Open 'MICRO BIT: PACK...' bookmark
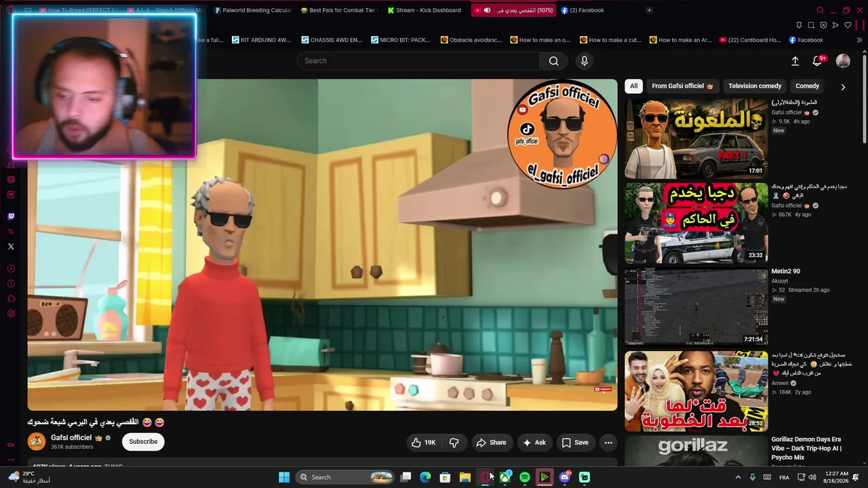868x488 pixels. pyautogui.click(x=400, y=40)
